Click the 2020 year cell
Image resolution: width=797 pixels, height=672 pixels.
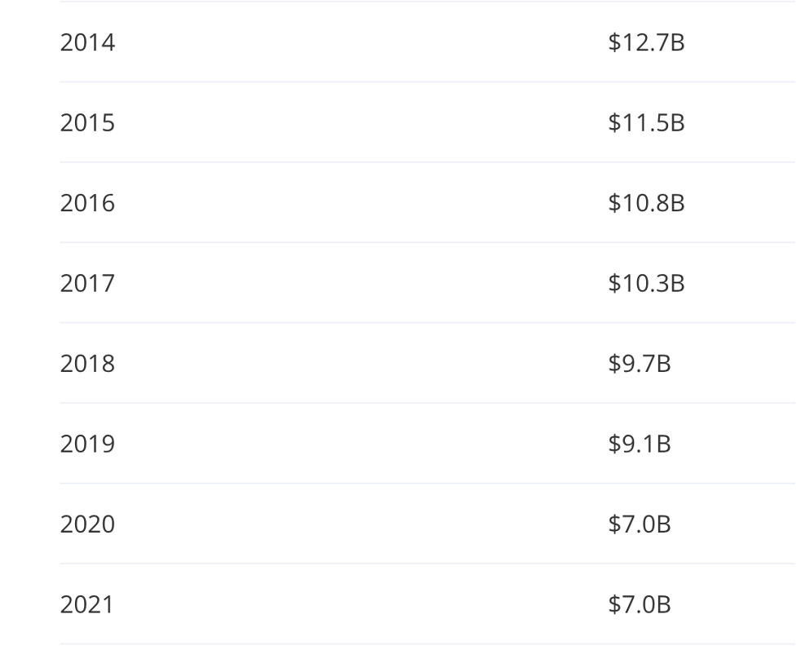coord(87,524)
